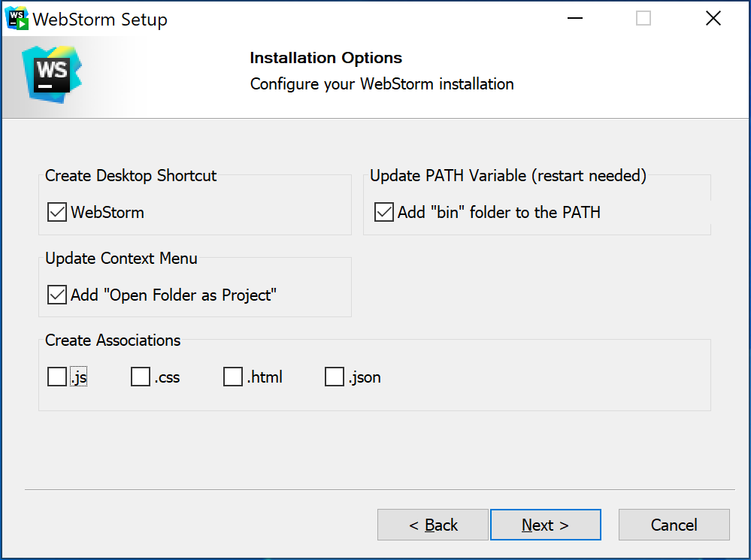Toggle Add "Open Folder as Project" option
Viewport: 751px width, 560px height.
pyautogui.click(x=56, y=295)
